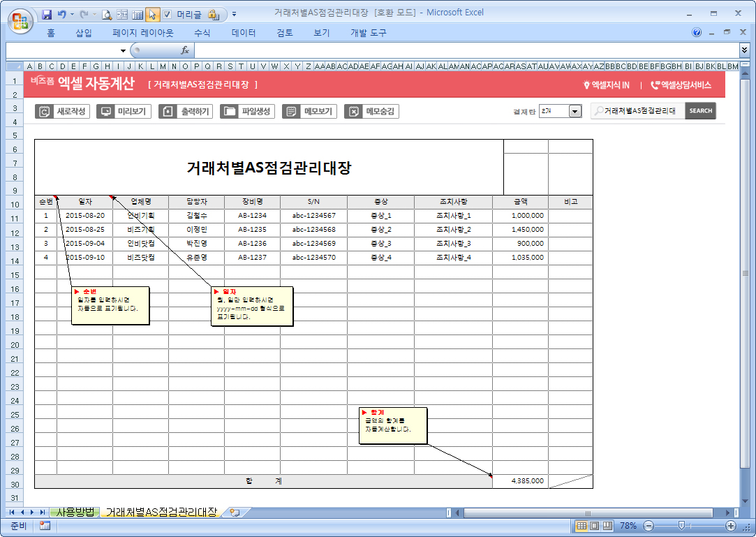The height and width of the screenshot is (537, 756).
Task: Open the 삽입 ribbon tab
Action: (83, 33)
